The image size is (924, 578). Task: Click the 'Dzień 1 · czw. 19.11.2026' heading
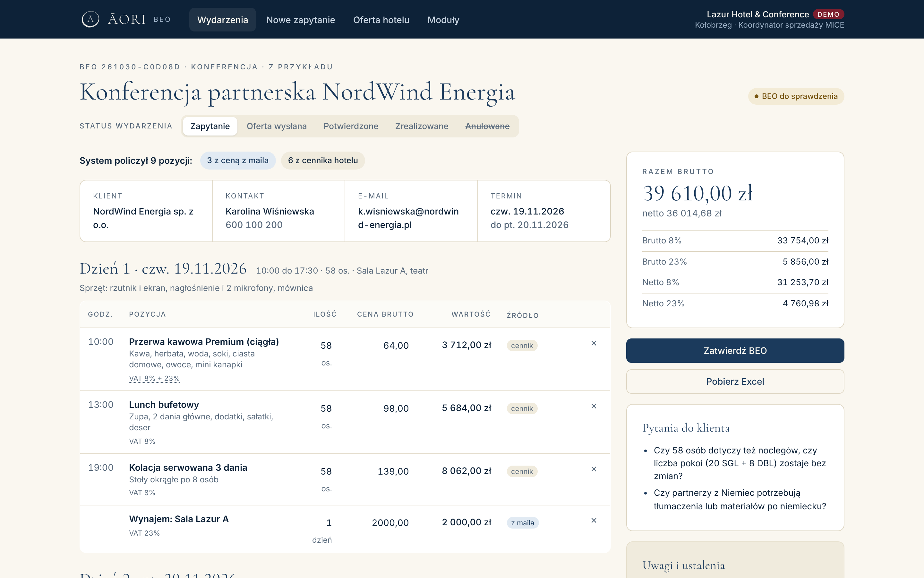point(163,269)
